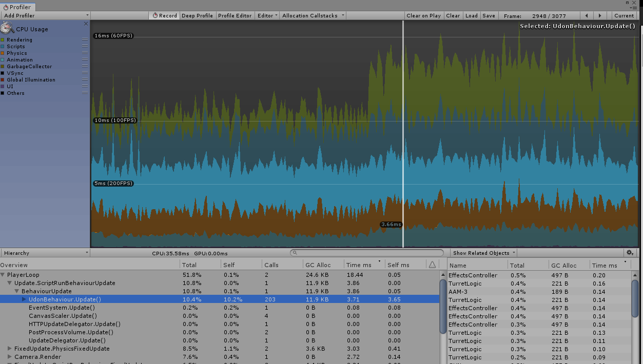Image resolution: width=643 pixels, height=364 pixels.
Task: Sort related objects by Name column
Action: tap(478, 265)
